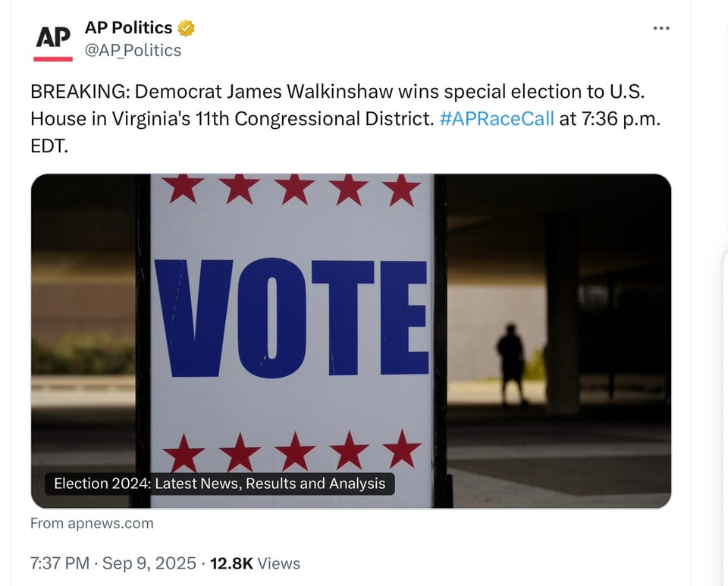Visit the From apnews.com source link

(x=91, y=523)
